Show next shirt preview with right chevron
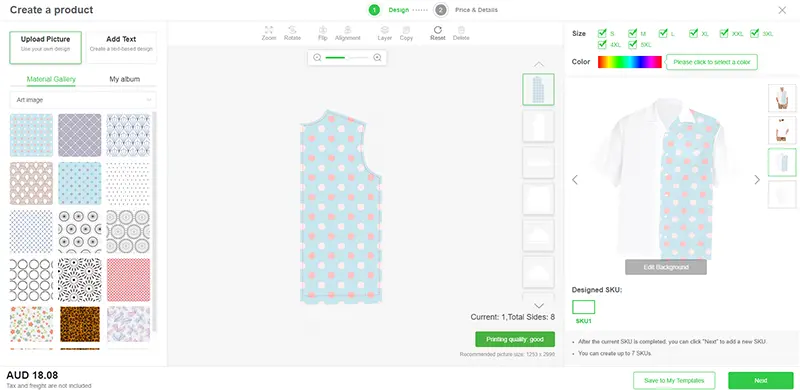 [x=757, y=180]
